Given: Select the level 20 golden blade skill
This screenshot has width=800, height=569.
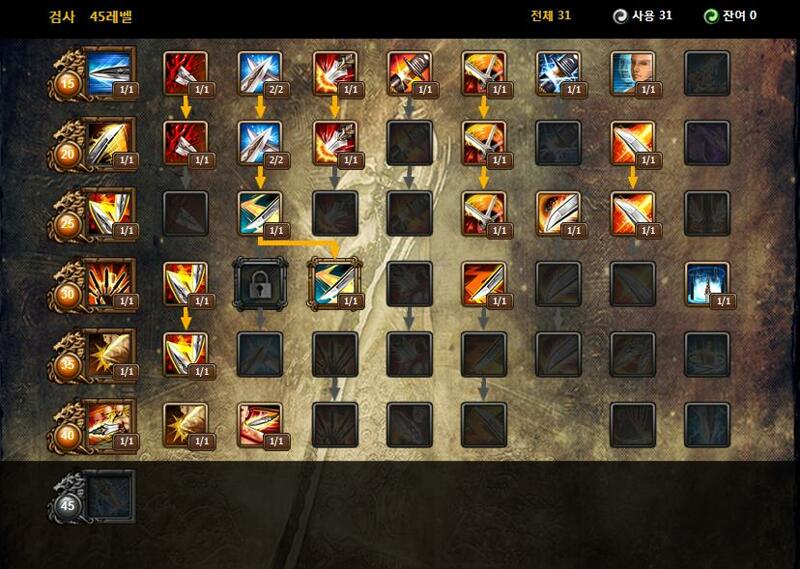Looking at the screenshot, I should click(110, 143).
